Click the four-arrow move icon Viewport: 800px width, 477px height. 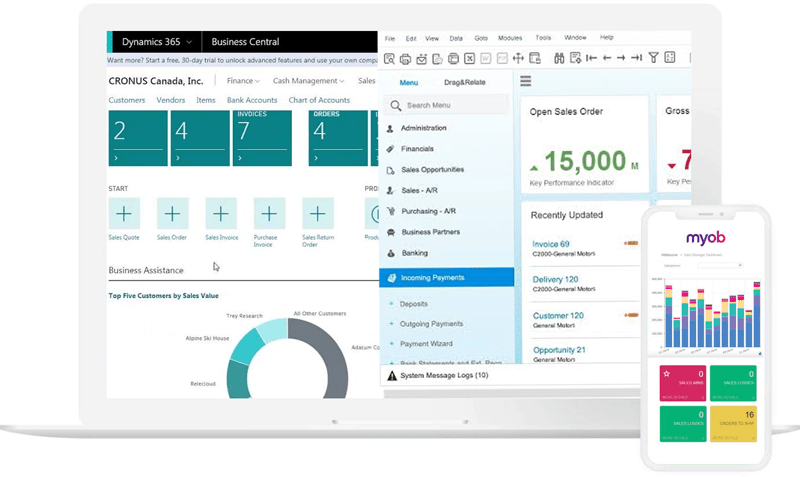click(518, 58)
